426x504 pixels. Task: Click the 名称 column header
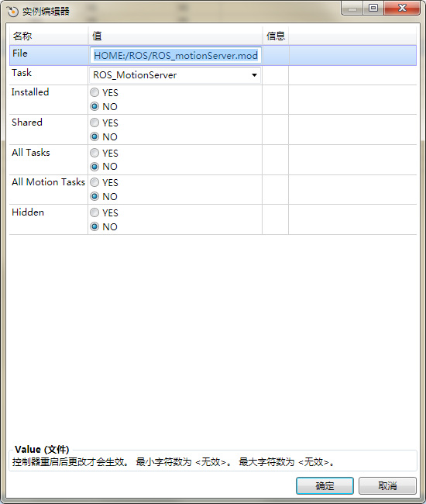(x=49, y=36)
